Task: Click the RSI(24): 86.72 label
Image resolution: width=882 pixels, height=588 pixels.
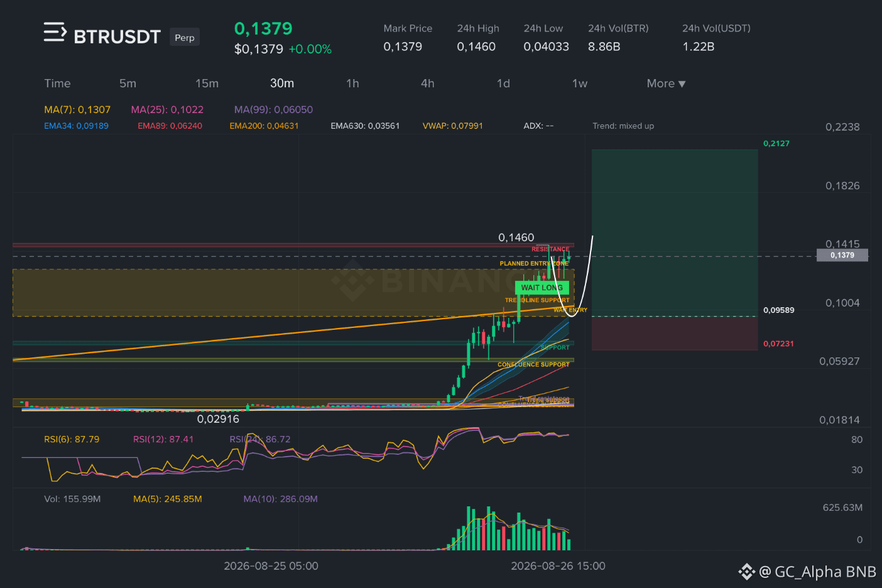Action: [x=260, y=439]
